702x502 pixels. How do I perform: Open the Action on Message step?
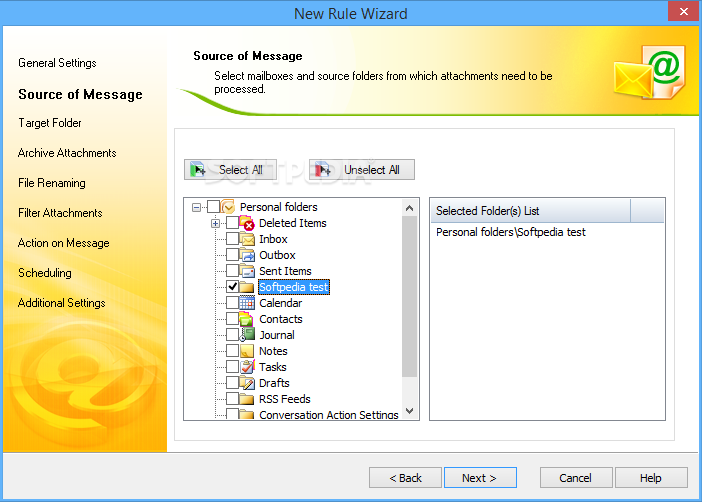click(x=64, y=243)
